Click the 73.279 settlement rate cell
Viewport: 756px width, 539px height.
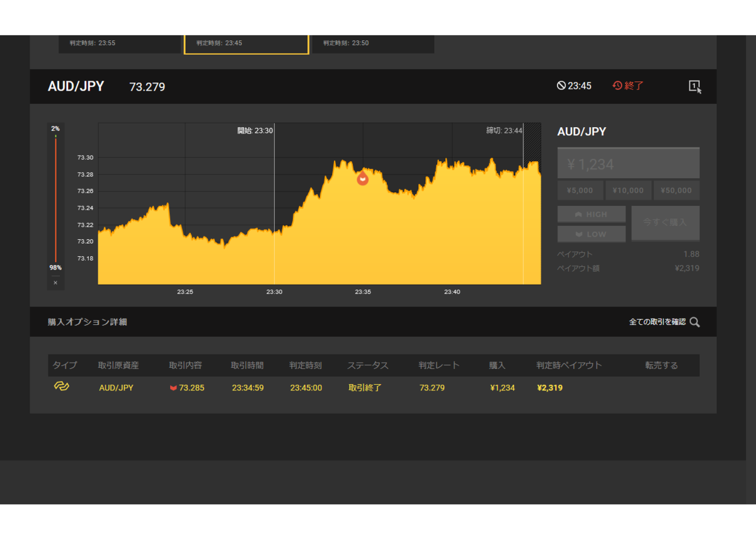[432, 388]
